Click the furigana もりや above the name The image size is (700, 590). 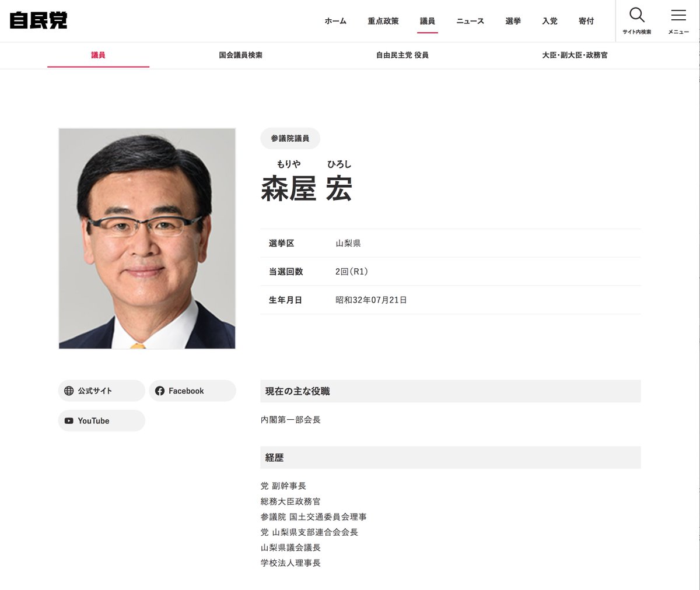[x=289, y=164]
